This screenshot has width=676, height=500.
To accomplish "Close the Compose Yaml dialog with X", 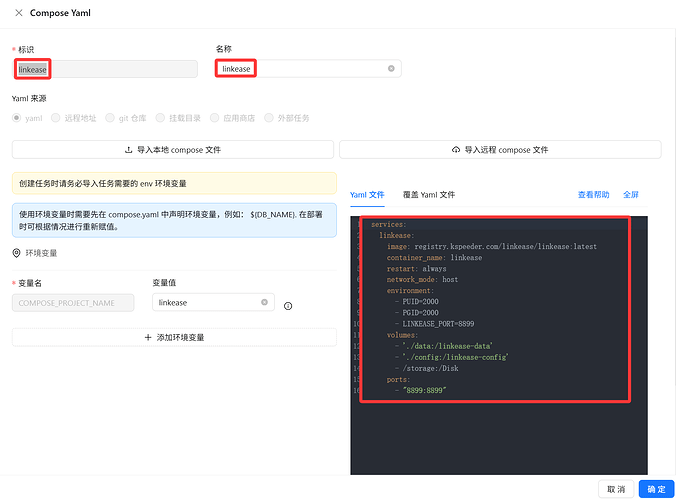I will coord(19,13).
